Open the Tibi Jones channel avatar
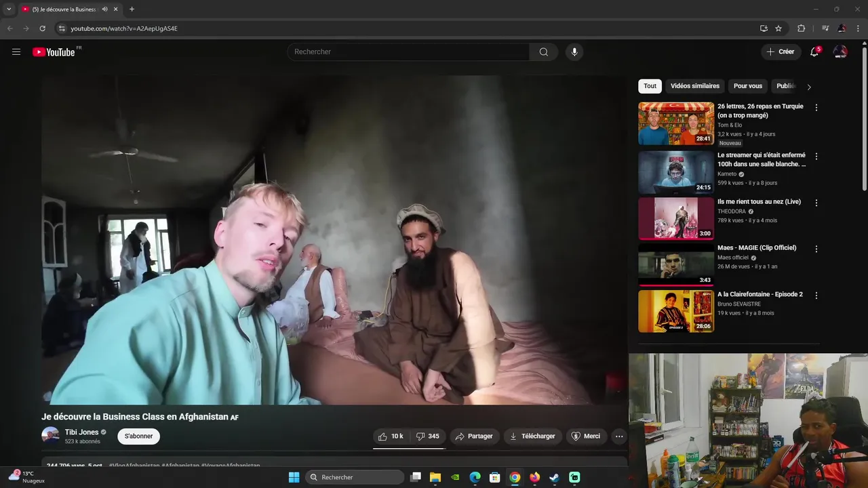The image size is (868, 488). pyautogui.click(x=50, y=436)
